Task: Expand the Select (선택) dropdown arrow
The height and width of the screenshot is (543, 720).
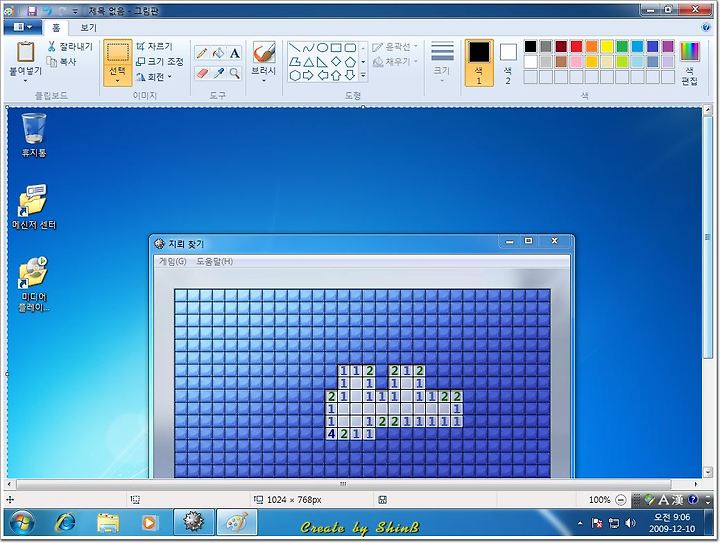Action: click(x=118, y=81)
